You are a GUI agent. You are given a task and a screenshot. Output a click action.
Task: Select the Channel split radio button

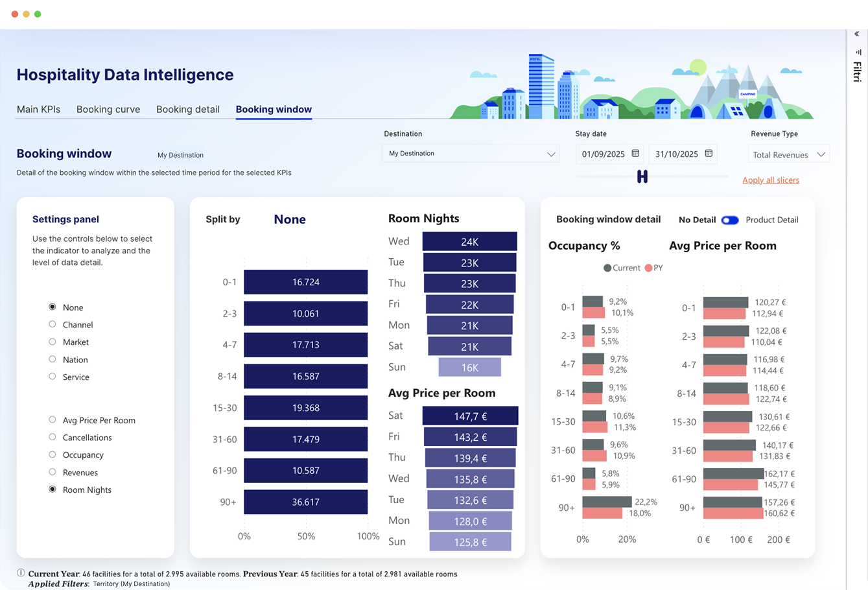tap(53, 324)
